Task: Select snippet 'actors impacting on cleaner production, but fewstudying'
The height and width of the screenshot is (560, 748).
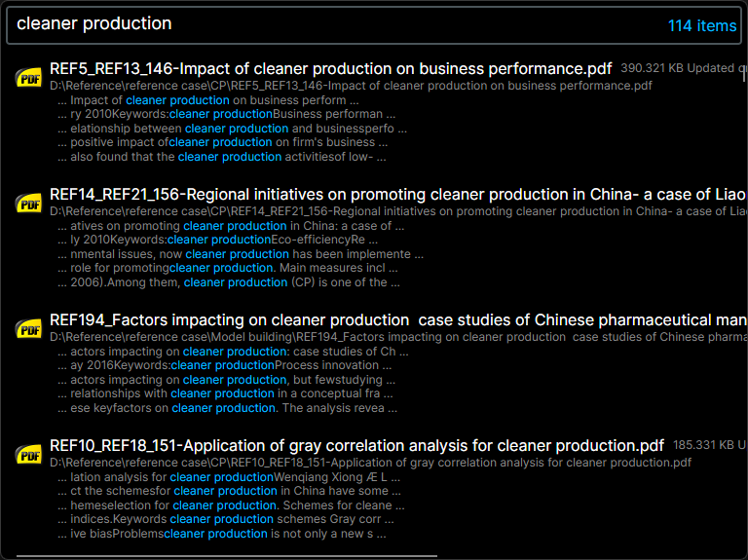Action: tap(226, 380)
